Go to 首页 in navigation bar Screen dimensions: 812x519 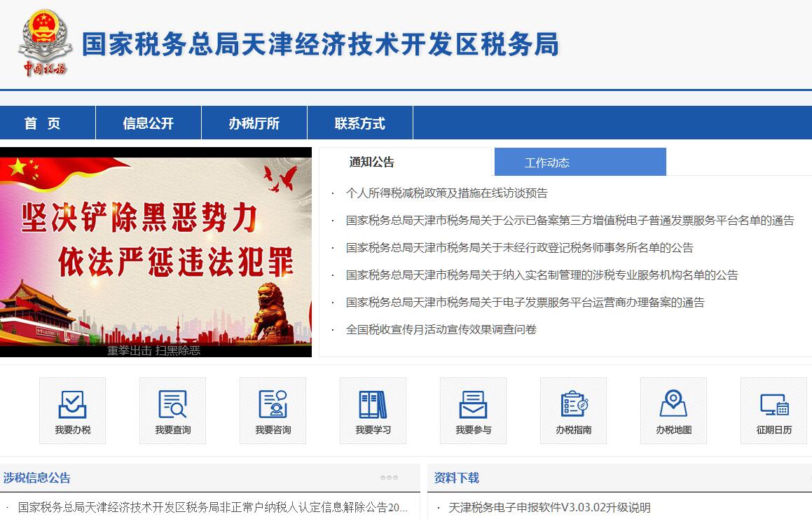[43, 123]
